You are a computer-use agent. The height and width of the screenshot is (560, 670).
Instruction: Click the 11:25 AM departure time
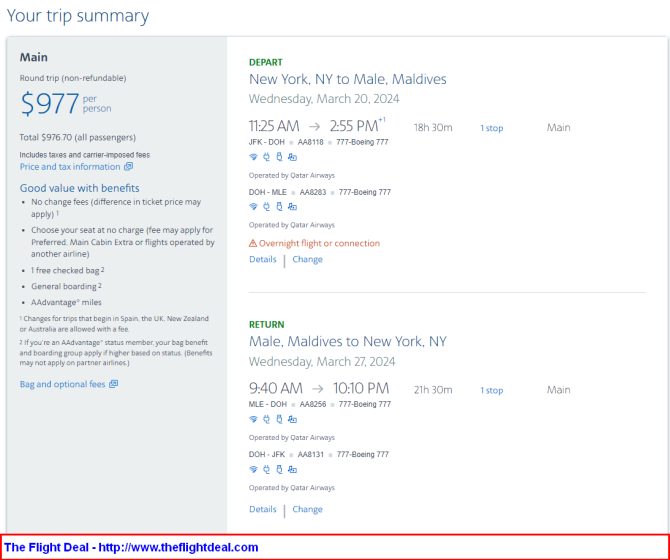(274, 126)
